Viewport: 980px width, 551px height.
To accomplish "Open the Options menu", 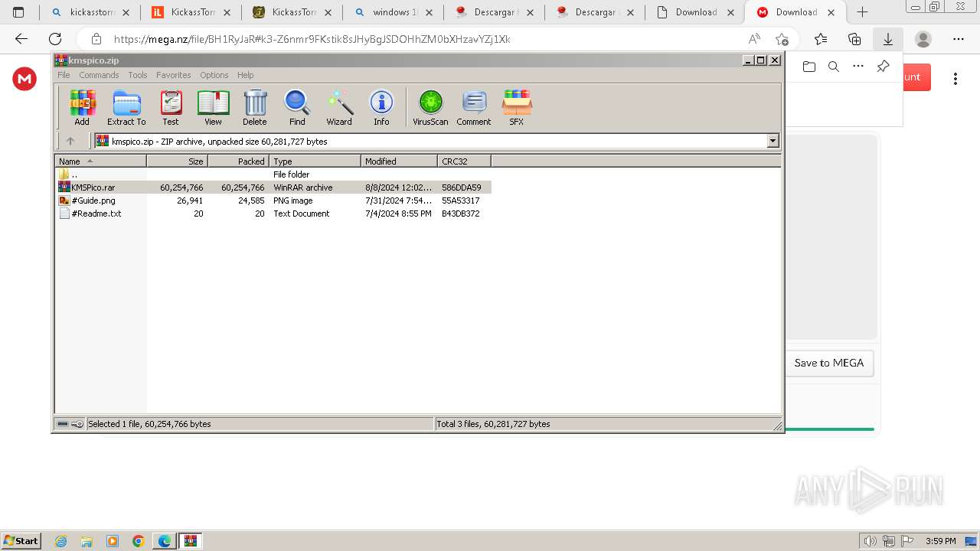I will click(214, 75).
